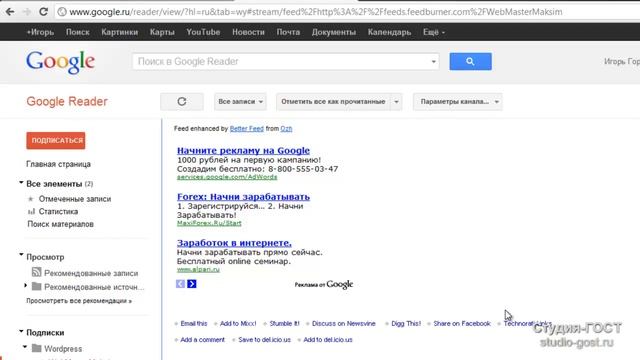
Task: Click the Google logo
Action: (60, 62)
